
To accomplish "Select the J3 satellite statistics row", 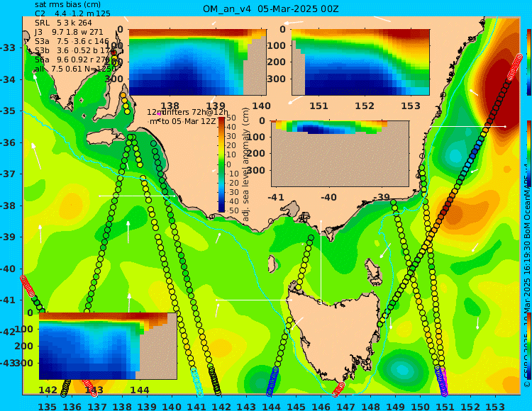I will tap(69, 32).
